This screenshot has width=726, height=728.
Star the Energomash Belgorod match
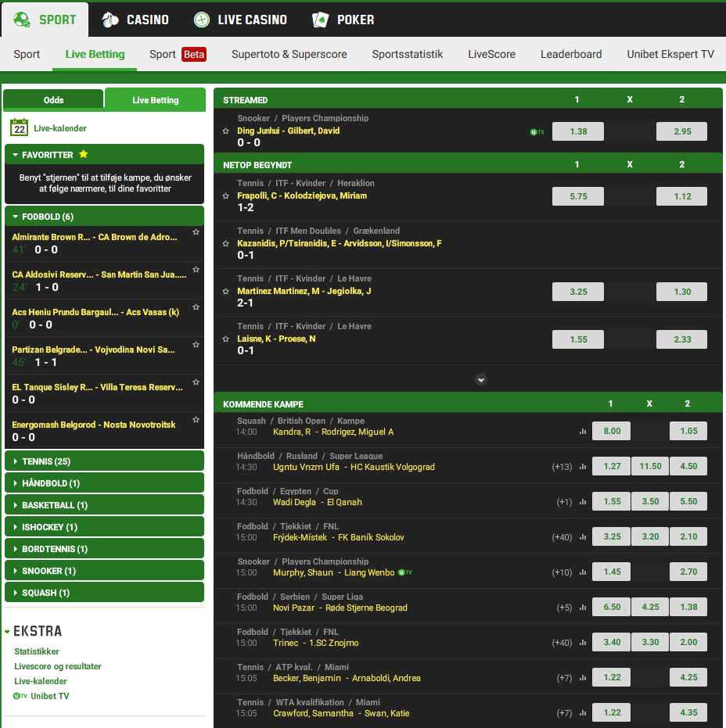[x=196, y=420]
